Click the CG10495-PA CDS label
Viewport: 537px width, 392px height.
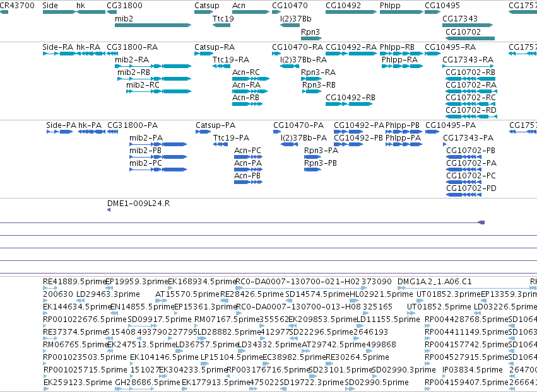pos(451,125)
